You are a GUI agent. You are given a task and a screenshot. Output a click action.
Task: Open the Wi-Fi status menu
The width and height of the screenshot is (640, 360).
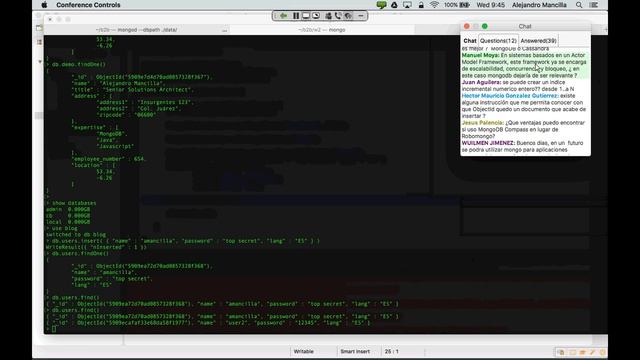434,5
